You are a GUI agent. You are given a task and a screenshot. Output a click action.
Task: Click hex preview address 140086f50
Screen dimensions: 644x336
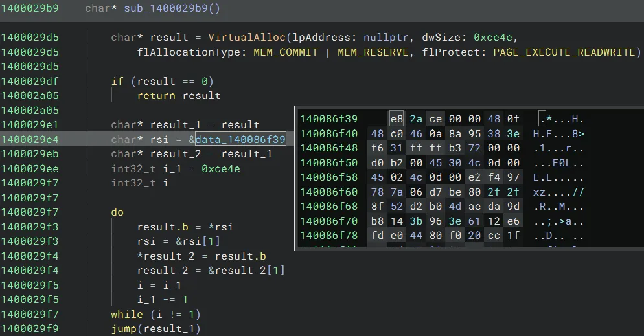(329, 163)
